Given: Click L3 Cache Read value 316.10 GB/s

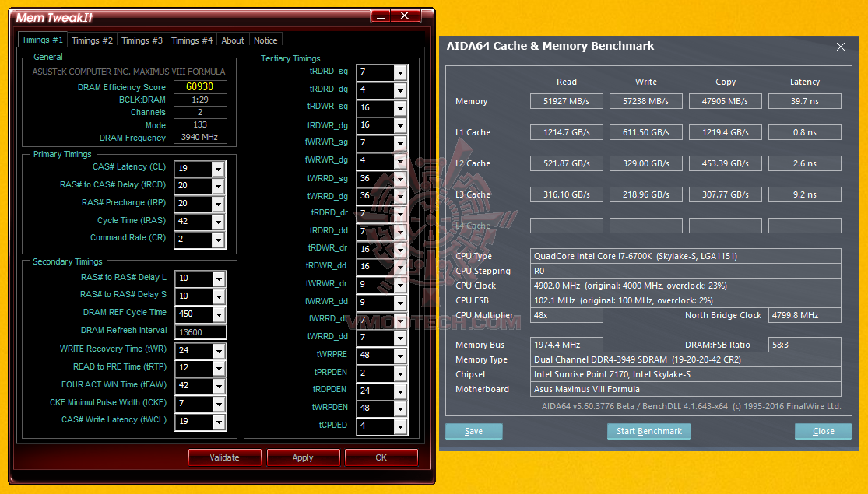Looking at the screenshot, I should (x=566, y=194).
